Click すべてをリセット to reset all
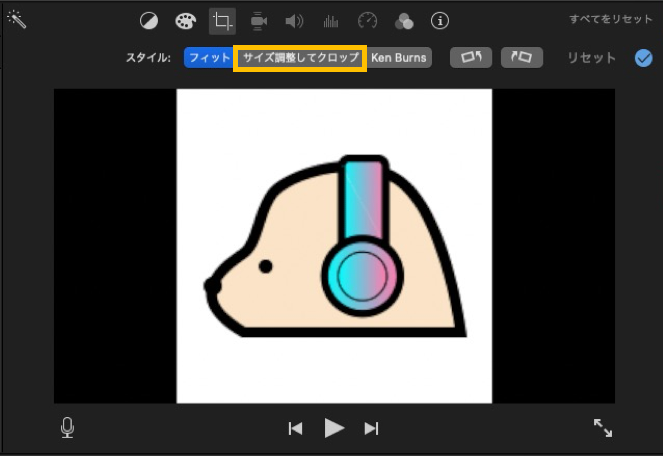Screen dimensions: 663x456 click(x=611, y=19)
